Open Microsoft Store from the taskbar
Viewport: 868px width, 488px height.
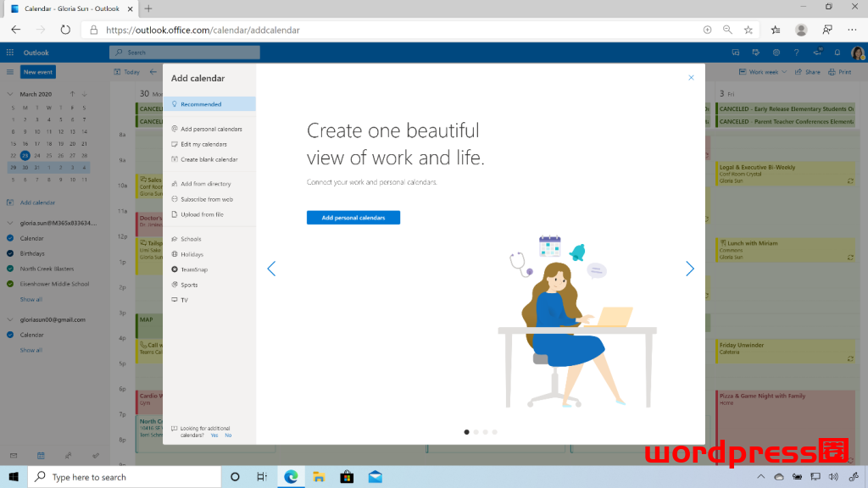tap(347, 477)
